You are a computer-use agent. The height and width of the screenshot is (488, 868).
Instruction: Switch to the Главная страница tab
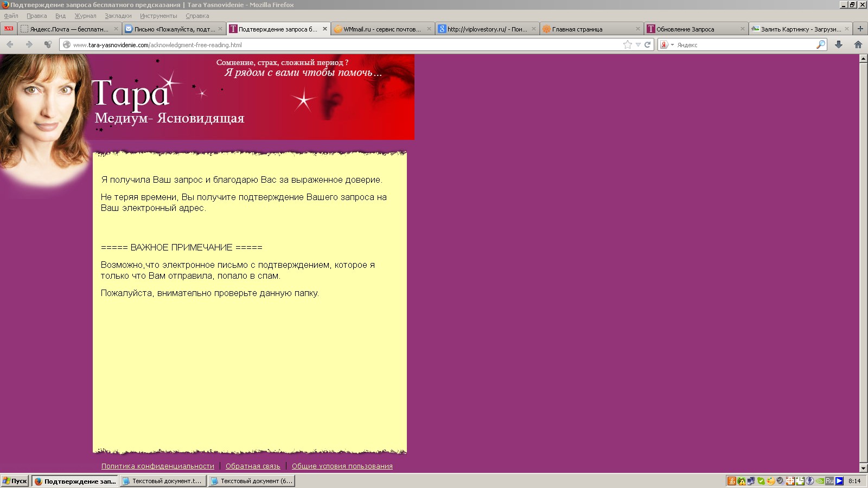pos(591,29)
